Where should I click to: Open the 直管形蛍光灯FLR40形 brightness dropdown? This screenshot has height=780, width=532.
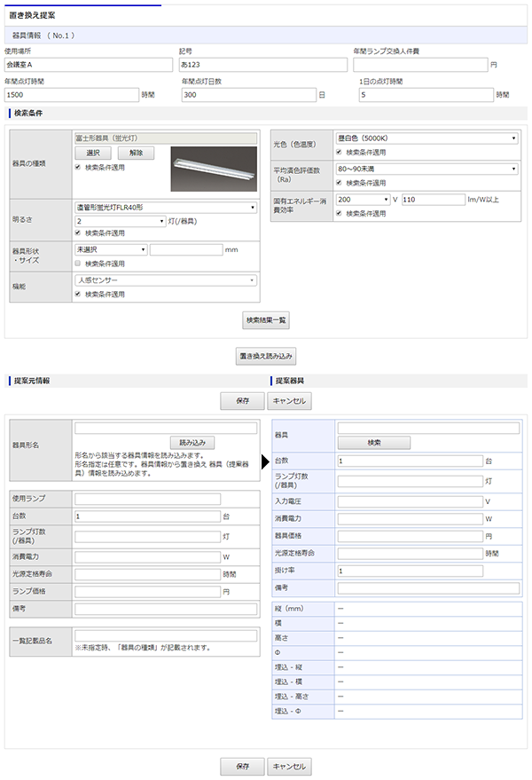point(166,207)
